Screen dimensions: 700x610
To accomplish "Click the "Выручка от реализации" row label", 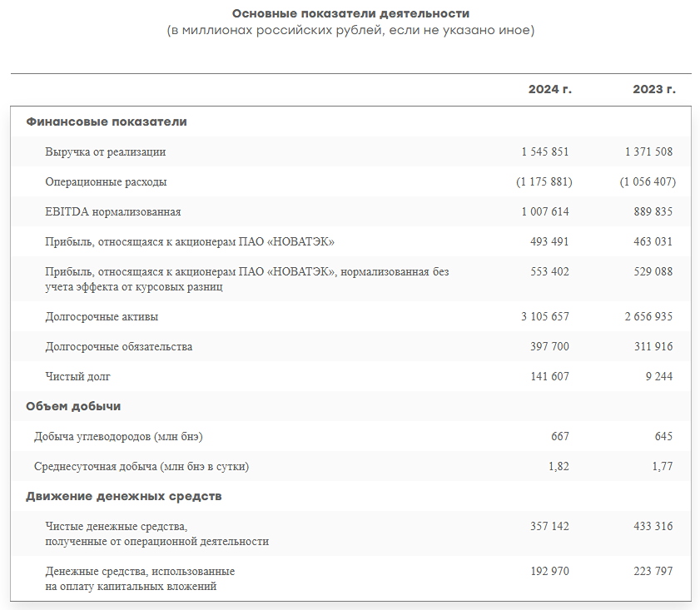I will point(106,152).
